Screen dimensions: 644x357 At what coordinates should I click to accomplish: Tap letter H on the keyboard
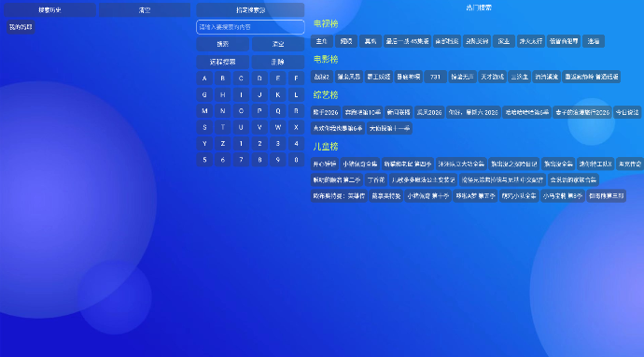(223, 94)
